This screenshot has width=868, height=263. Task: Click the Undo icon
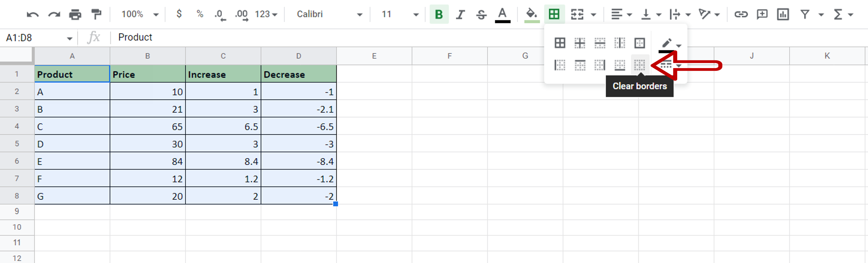[x=33, y=14]
